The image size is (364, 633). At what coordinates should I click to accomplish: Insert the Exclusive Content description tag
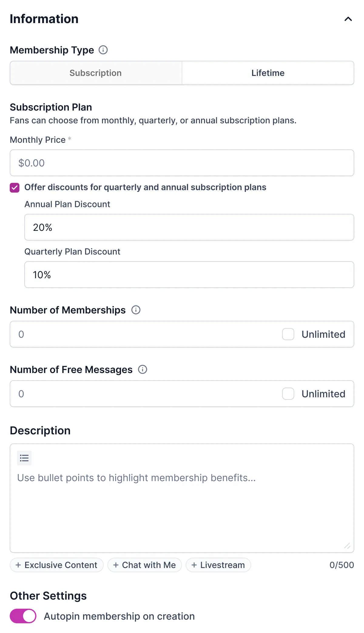(56, 565)
